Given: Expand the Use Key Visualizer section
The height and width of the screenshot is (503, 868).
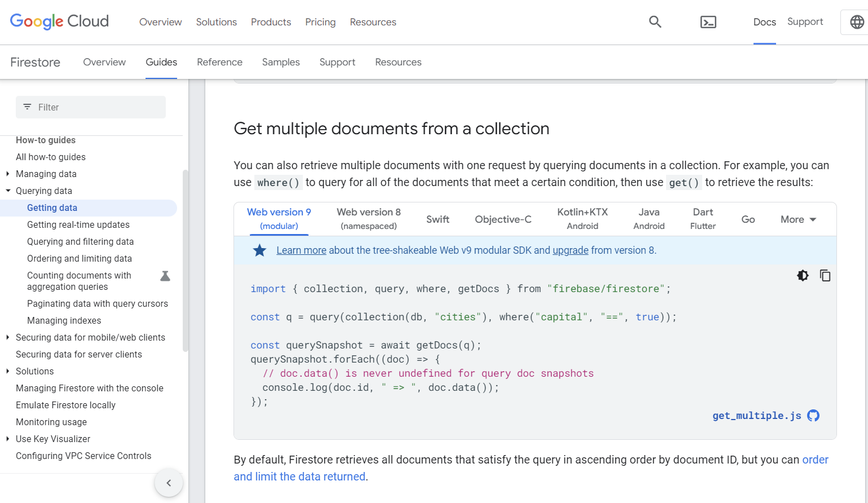Looking at the screenshot, I should coord(8,439).
